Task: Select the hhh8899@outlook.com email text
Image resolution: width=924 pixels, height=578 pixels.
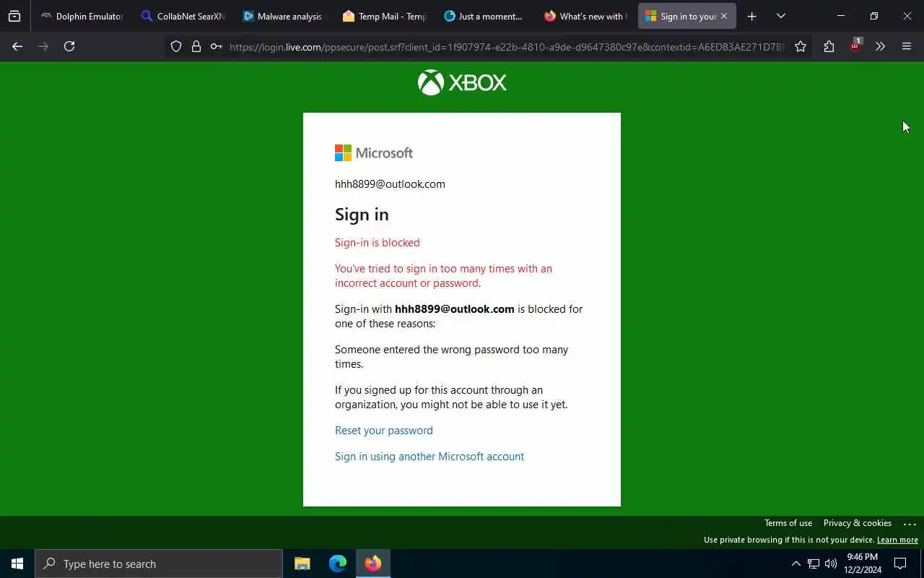Action: (x=390, y=184)
